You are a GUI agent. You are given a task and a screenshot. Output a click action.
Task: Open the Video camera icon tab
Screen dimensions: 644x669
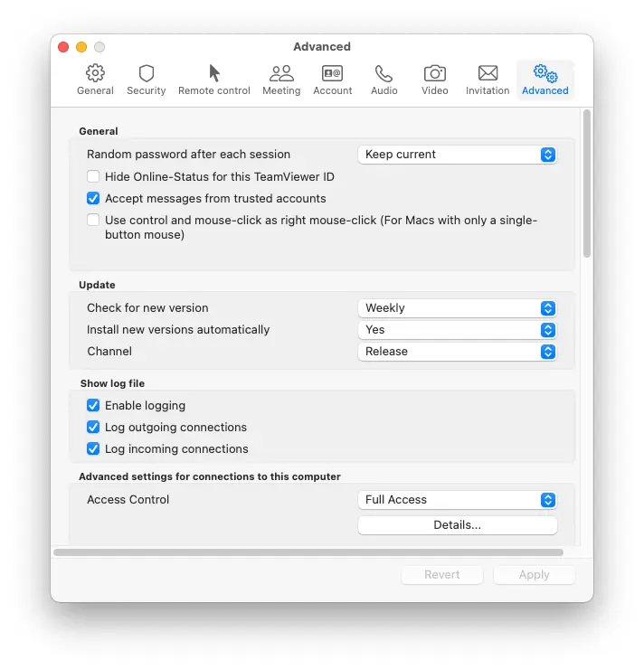(x=435, y=80)
